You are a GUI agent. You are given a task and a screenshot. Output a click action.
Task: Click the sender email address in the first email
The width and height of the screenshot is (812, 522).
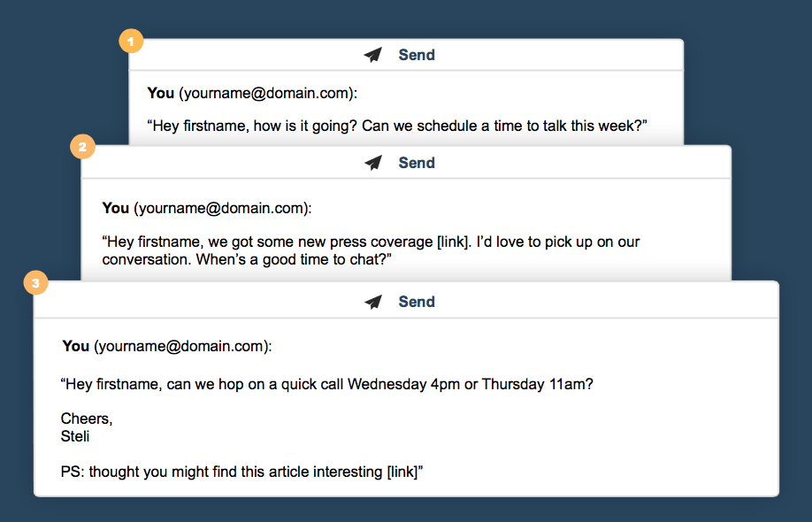click(x=266, y=93)
